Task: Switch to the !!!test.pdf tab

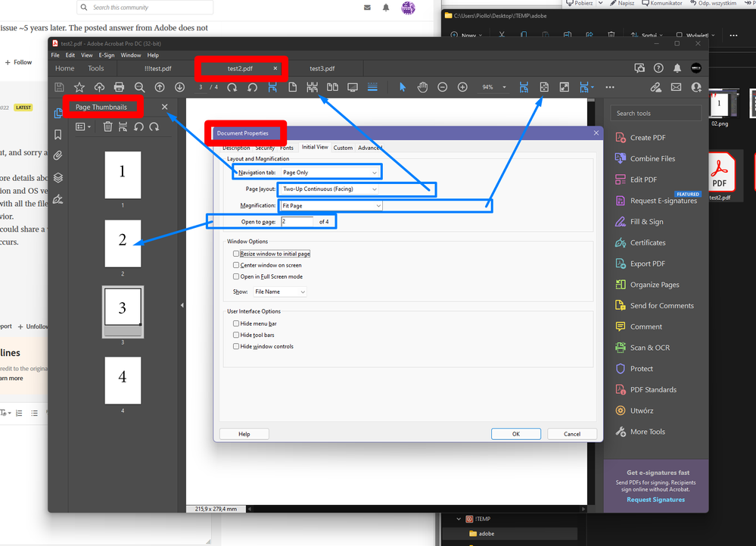Action: (158, 68)
